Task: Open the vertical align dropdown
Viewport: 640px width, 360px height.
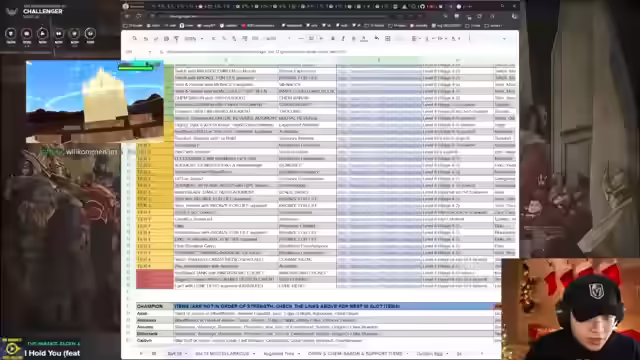Action: pos(428,38)
